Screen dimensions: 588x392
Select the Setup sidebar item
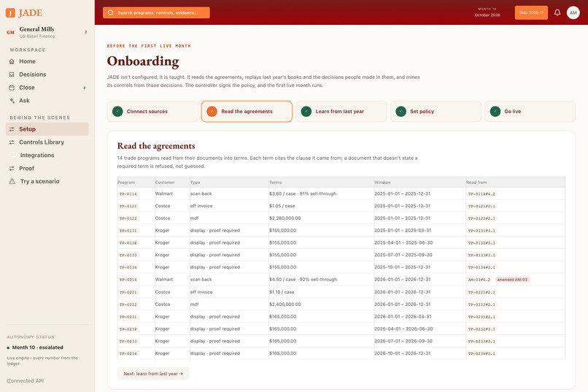47,129
